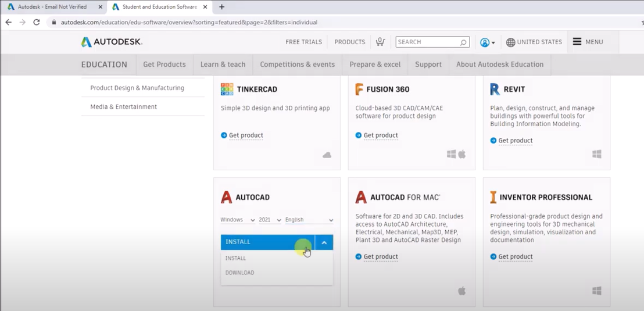Open the English language dropdown

coord(309,220)
